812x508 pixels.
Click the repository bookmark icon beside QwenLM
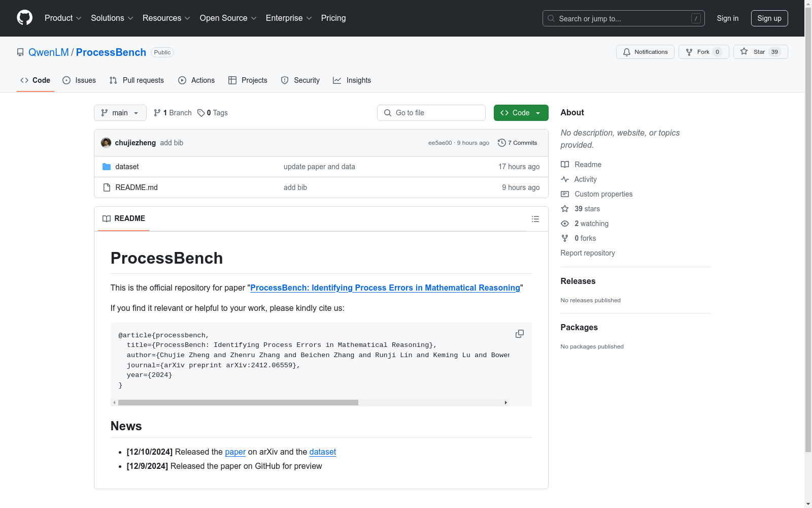point(20,52)
